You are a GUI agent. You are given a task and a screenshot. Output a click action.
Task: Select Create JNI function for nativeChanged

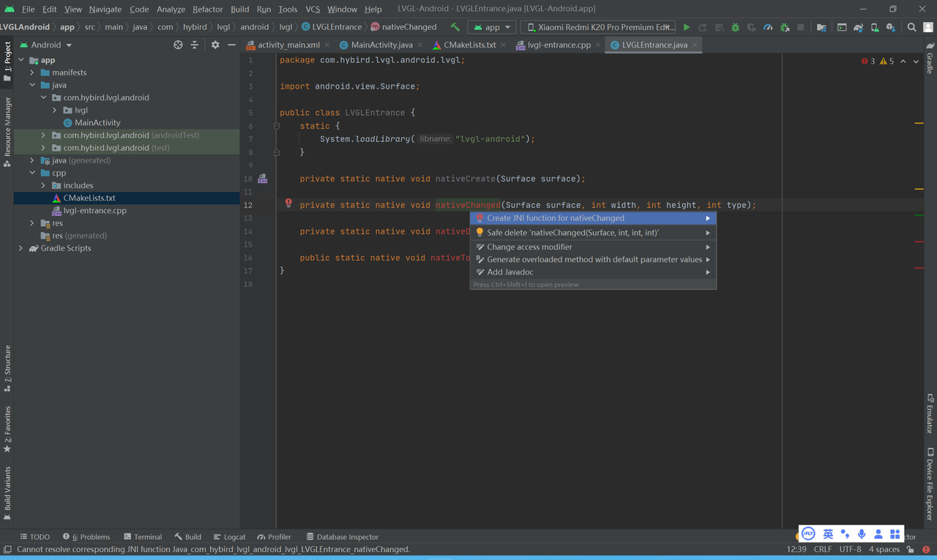point(593,218)
